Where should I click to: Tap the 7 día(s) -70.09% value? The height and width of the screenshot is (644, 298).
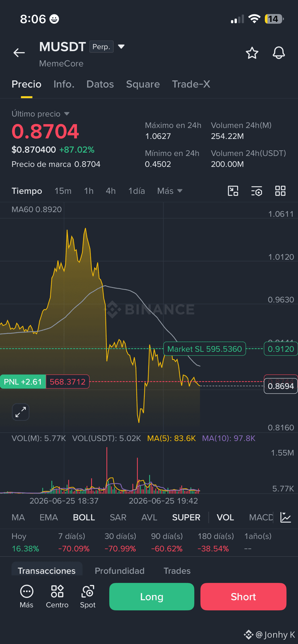[x=74, y=549]
